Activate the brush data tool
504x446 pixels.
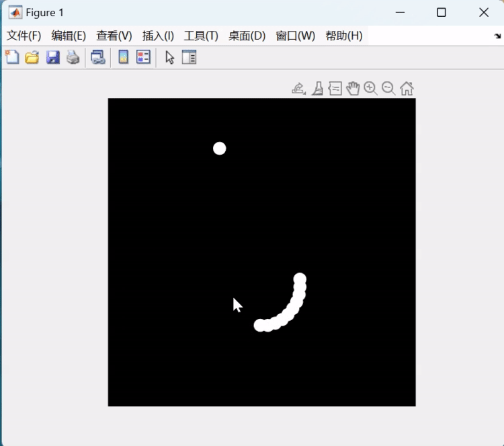[x=318, y=88]
